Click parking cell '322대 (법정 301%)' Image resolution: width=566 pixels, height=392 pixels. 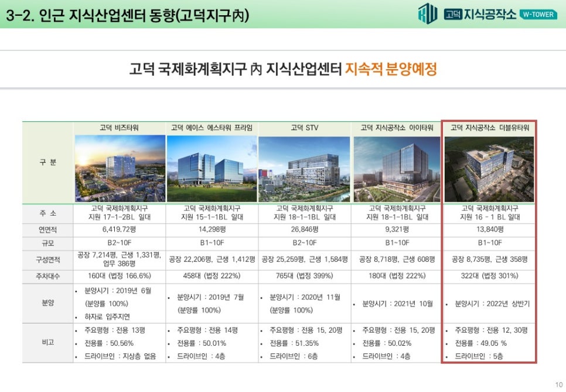pyautogui.click(x=490, y=276)
